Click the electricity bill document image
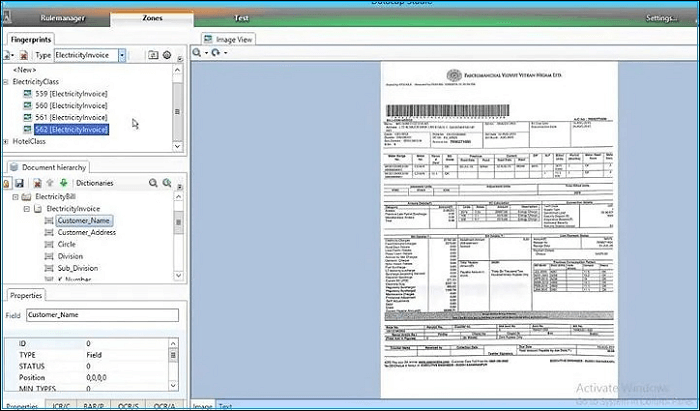The image size is (700, 411). click(x=499, y=230)
